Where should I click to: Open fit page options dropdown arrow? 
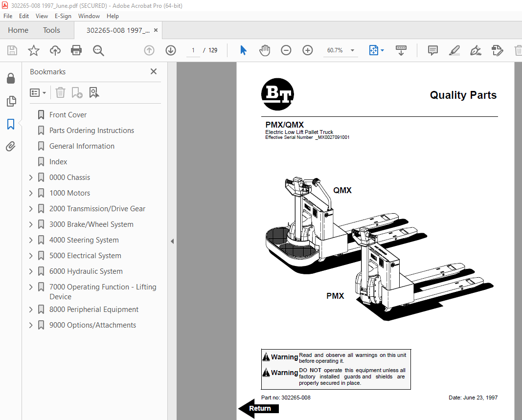(x=382, y=50)
